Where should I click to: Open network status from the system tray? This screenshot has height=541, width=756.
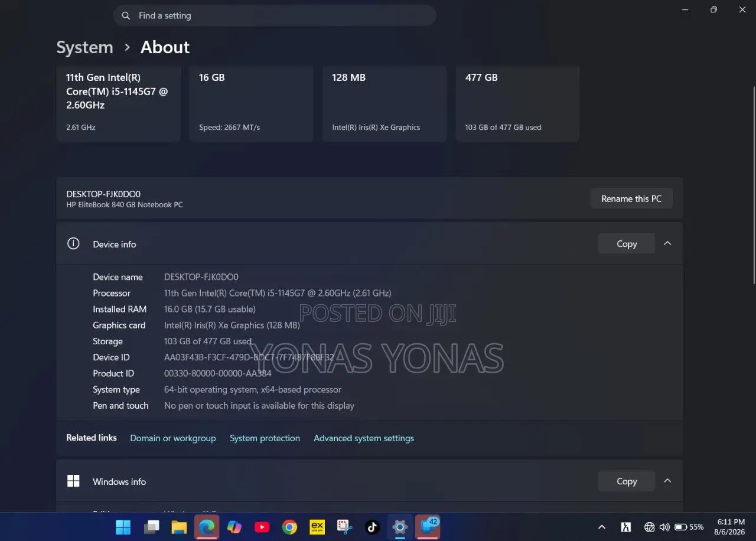[x=649, y=527]
